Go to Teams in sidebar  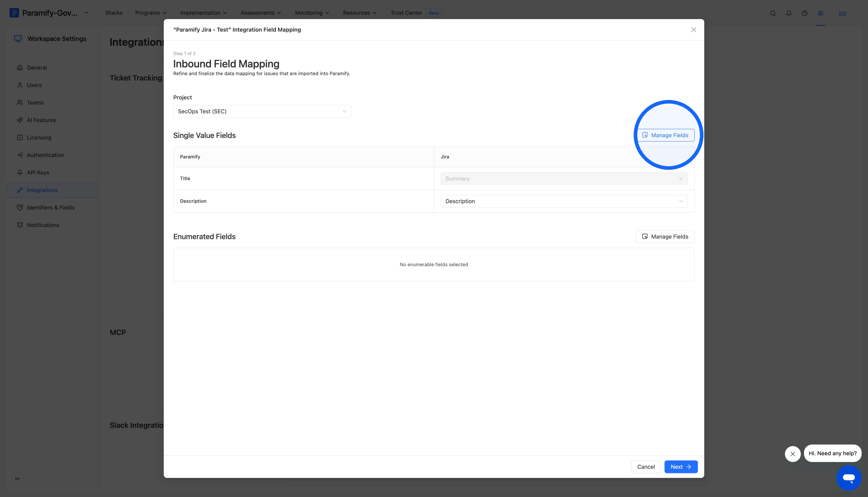coord(52,102)
